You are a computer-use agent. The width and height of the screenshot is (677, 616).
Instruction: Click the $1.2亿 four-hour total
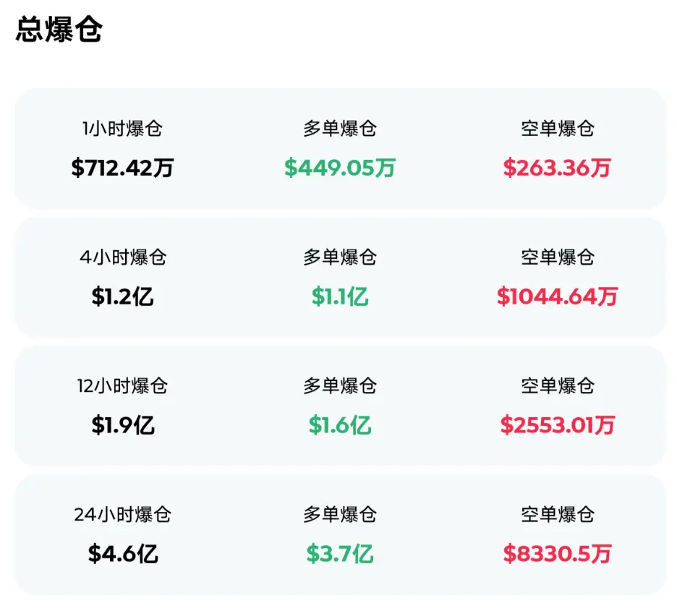[x=122, y=296]
